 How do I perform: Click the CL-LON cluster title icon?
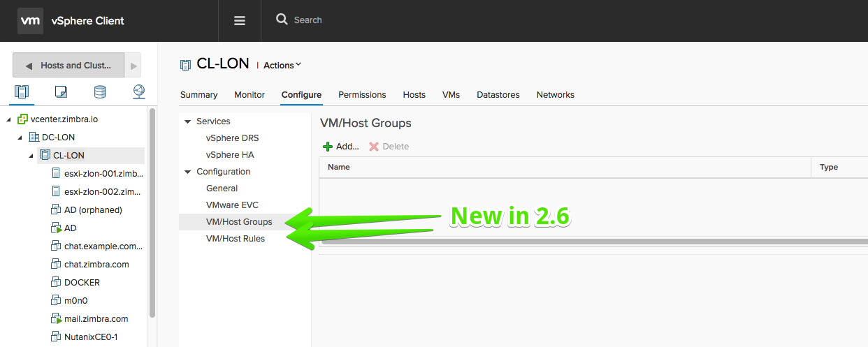185,64
